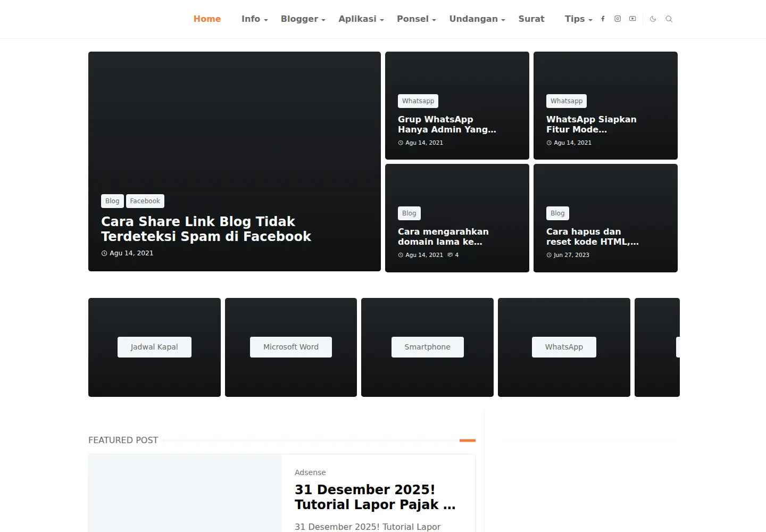Click Whatsapp tag on Grup WhatsApp post
The width and height of the screenshot is (766, 532).
tap(418, 101)
